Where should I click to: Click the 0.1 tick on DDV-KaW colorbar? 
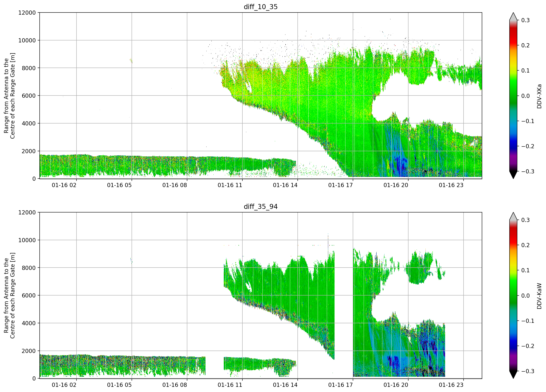(526, 270)
